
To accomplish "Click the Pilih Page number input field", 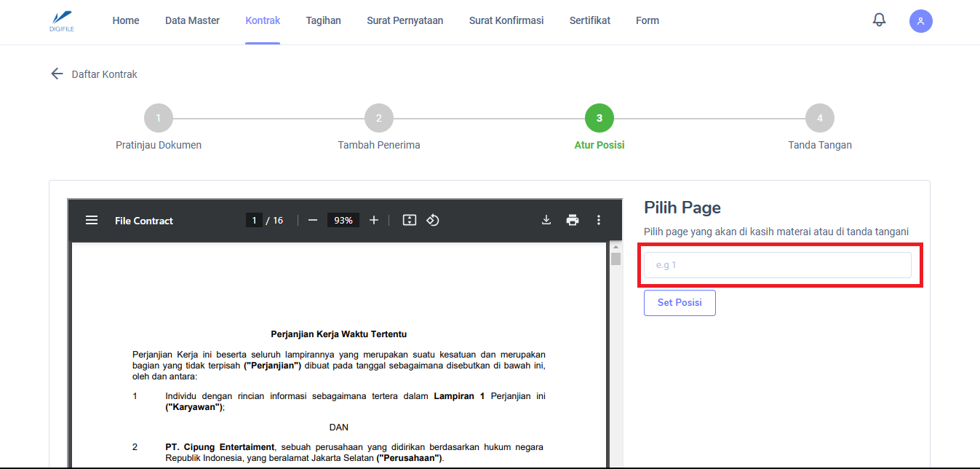I will [x=777, y=265].
